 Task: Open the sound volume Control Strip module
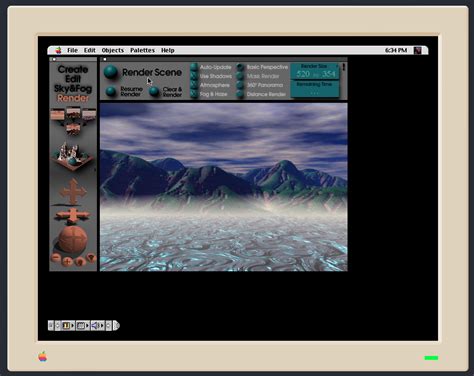coord(96,325)
